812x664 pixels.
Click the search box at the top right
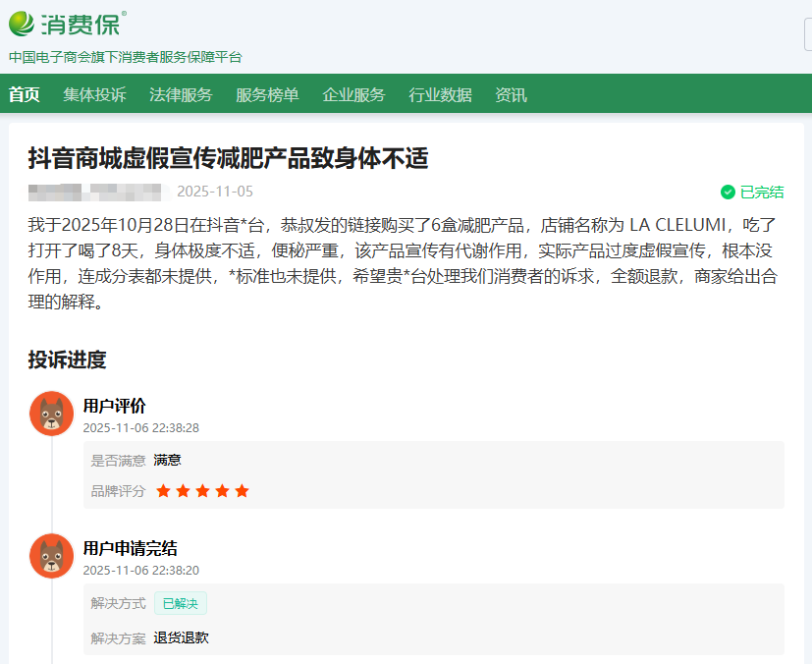tap(807, 35)
